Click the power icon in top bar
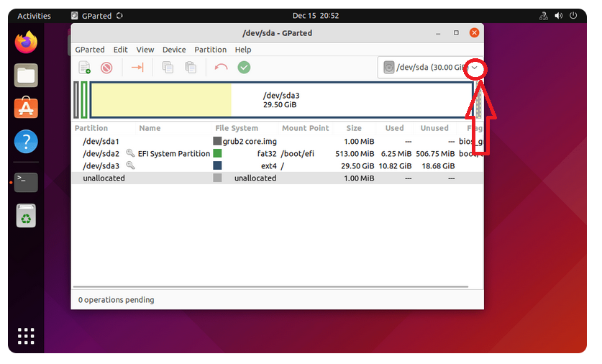 point(573,16)
